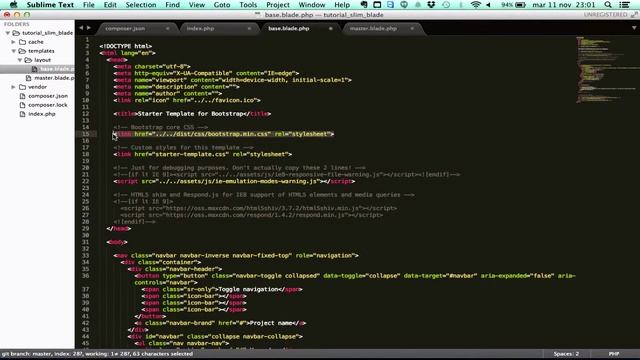640x360 pixels.
Task: Click the vendor folder icon
Action: (22, 87)
